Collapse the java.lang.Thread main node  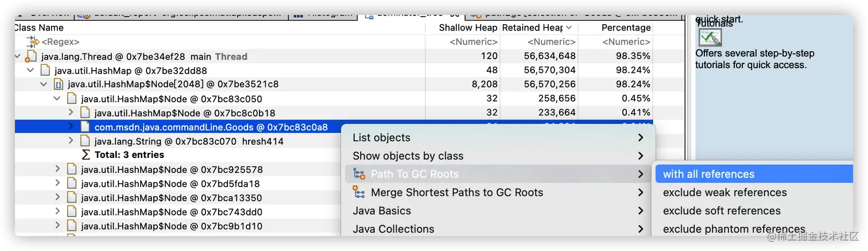tap(18, 56)
